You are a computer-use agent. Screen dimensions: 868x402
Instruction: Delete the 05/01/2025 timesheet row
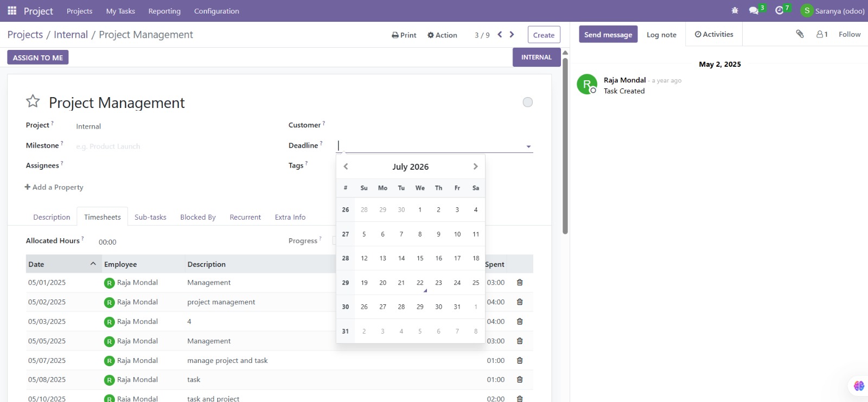(x=520, y=283)
